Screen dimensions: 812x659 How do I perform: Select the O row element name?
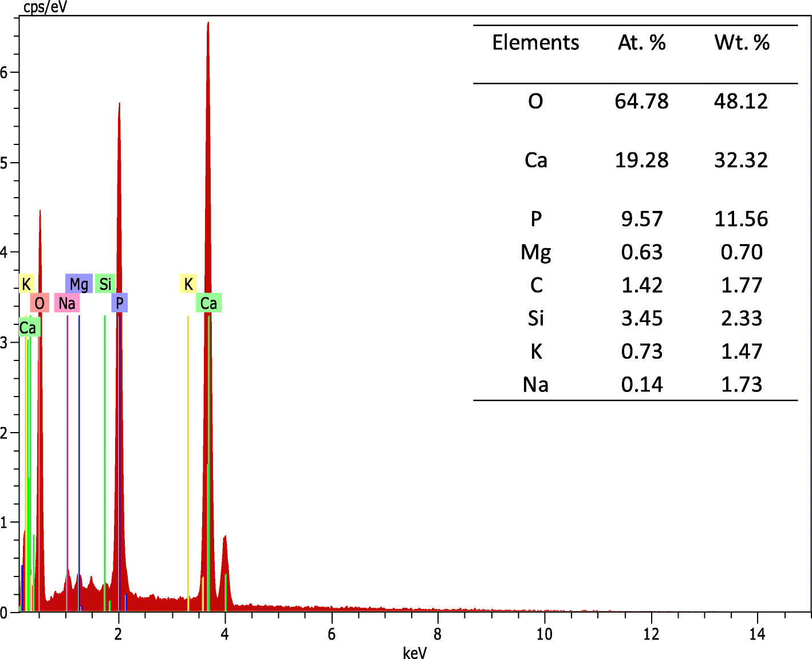[535, 101]
